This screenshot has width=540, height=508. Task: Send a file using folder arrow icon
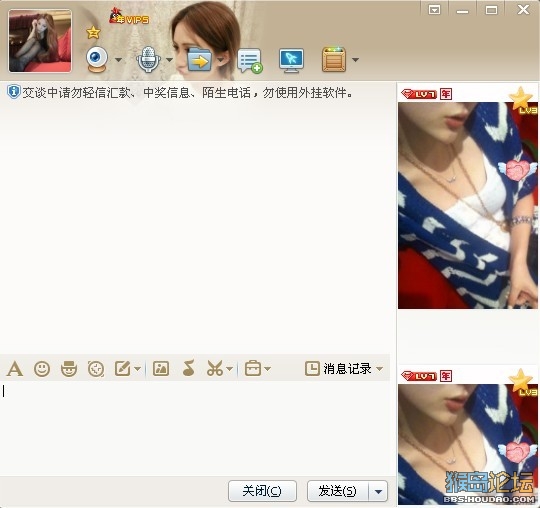(x=199, y=60)
